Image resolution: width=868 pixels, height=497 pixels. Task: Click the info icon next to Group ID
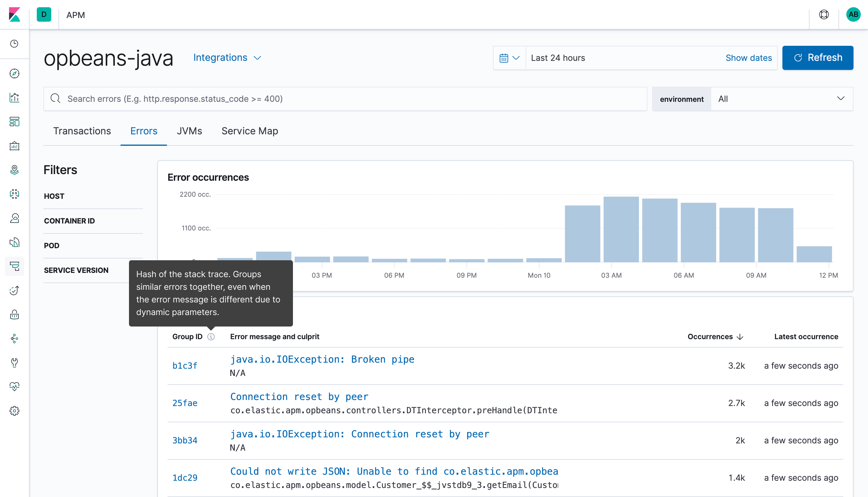(211, 336)
